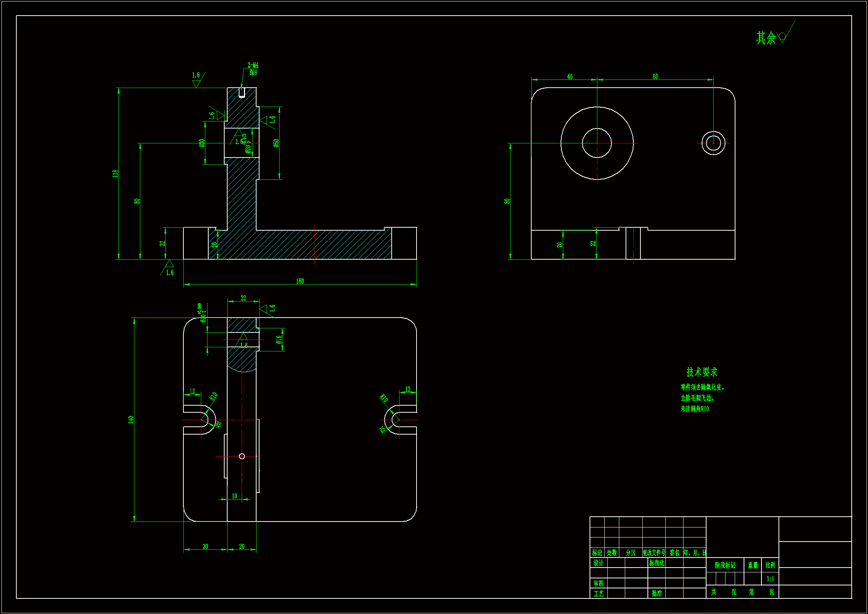Image resolution: width=868 pixels, height=614 pixels.
Task: Select the ø50 diameter dimension
Action: pyautogui.click(x=276, y=143)
